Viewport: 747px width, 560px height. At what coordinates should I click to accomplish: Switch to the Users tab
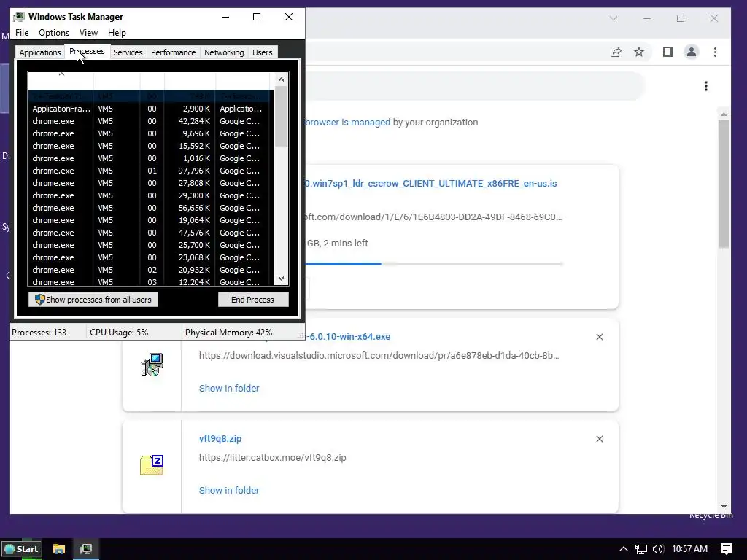coord(263,52)
